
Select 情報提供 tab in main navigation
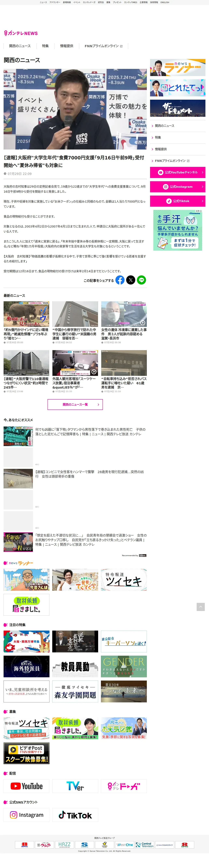67,46
